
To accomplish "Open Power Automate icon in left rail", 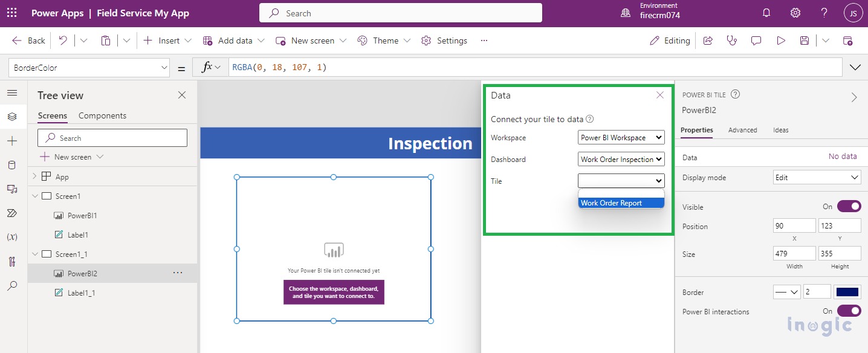I will pyautogui.click(x=12, y=213).
